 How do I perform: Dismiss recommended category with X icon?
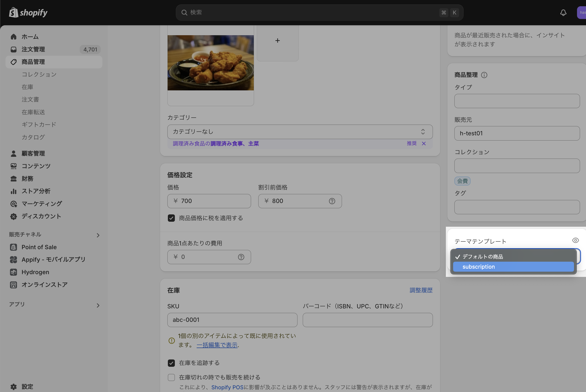tap(424, 144)
